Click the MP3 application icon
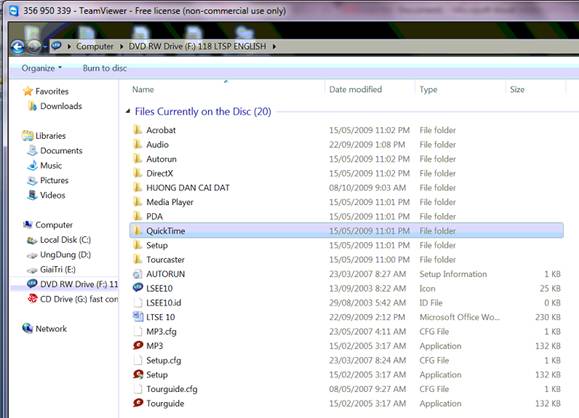Image resolution: width=579 pixels, height=418 pixels. tap(138, 345)
